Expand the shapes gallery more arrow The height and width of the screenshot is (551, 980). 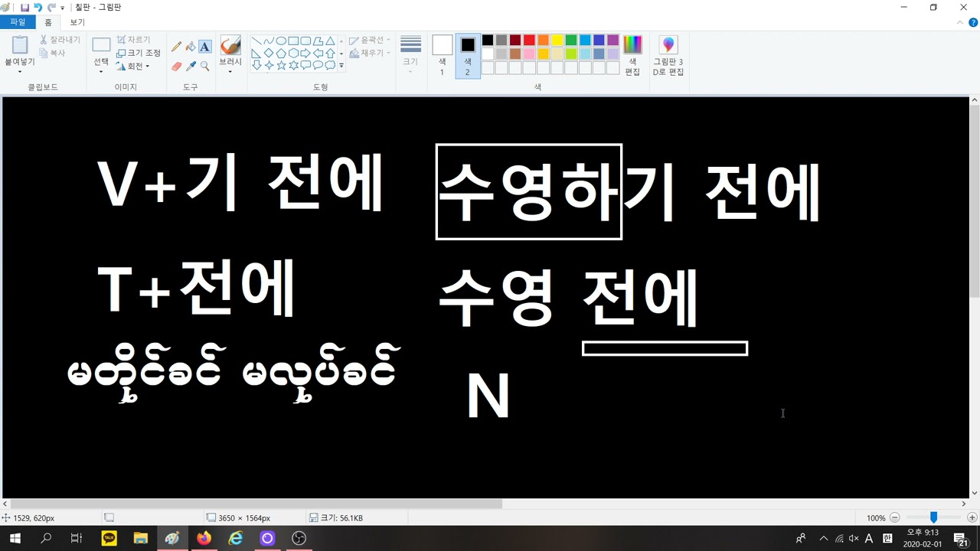tap(341, 66)
